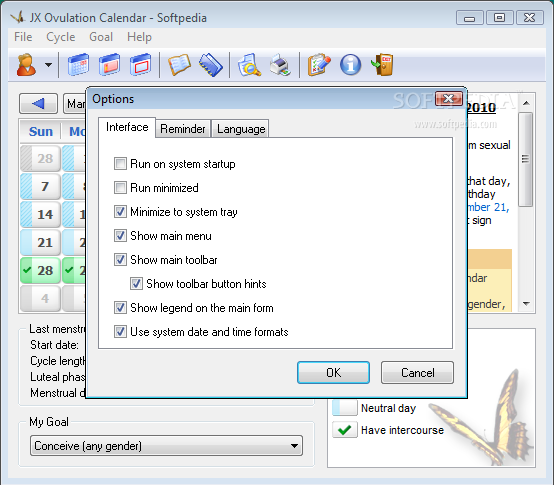
Task: Click Cancel in the Options dialog
Action: tap(417, 372)
